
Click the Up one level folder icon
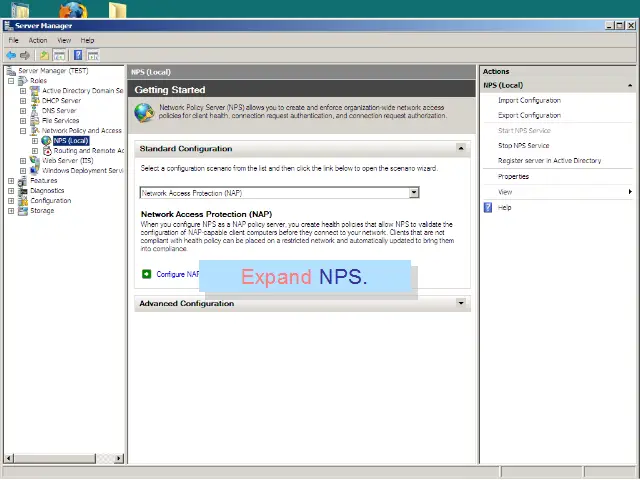tap(44, 55)
